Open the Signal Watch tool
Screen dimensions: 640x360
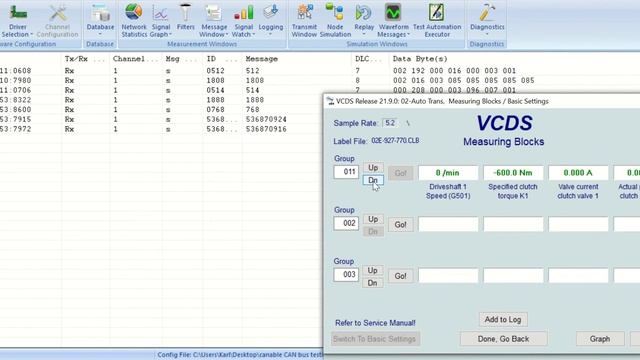[243, 20]
